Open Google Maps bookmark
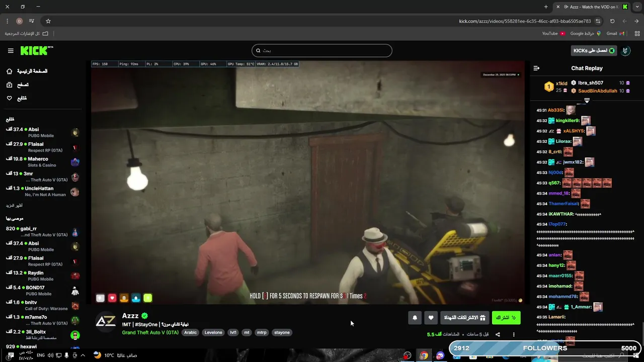The image size is (644, 362). 586,34
